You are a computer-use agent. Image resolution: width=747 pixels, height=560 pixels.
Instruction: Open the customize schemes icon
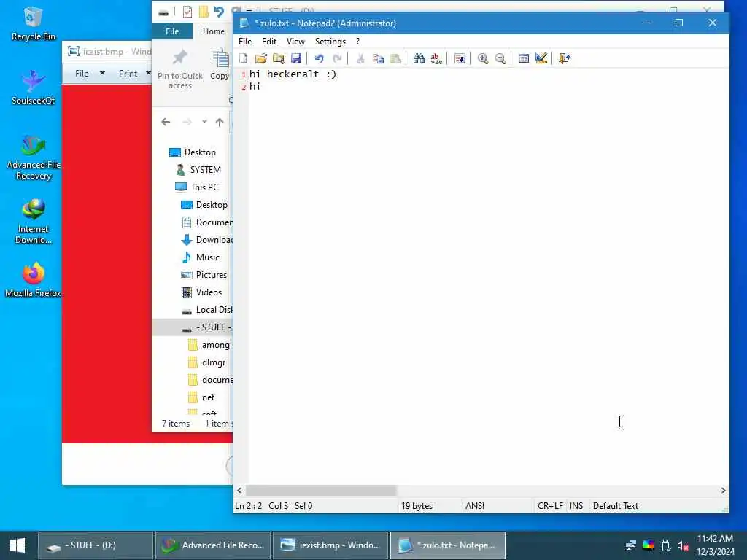(x=541, y=58)
